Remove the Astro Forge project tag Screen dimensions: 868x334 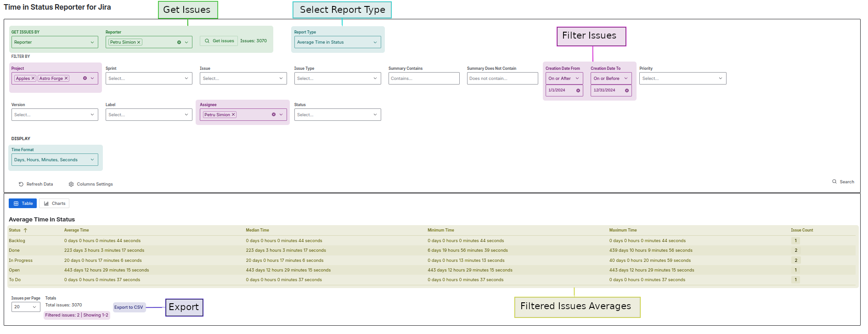point(66,79)
